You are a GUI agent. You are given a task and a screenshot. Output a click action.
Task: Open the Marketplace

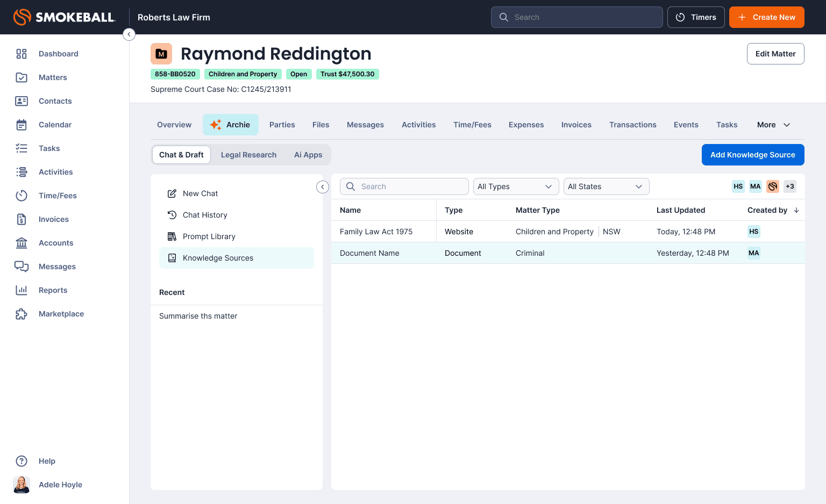[x=61, y=314]
